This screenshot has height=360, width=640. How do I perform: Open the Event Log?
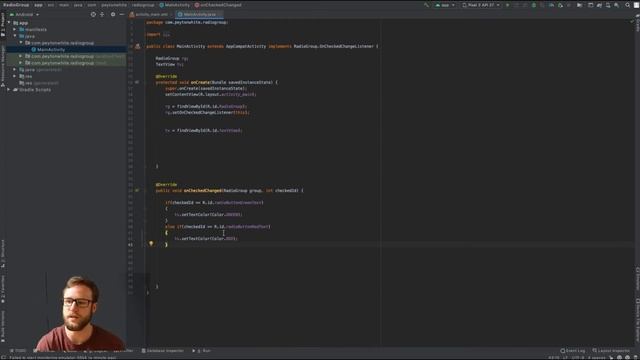pos(573,351)
